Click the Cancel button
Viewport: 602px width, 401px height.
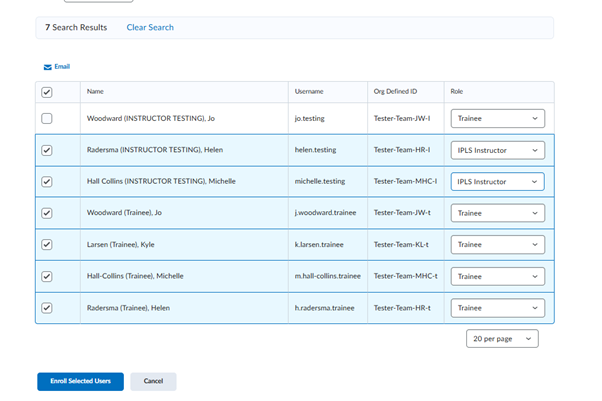click(x=153, y=381)
